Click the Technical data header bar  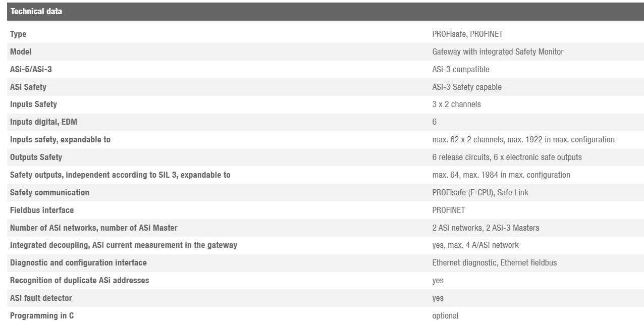(x=325, y=11)
